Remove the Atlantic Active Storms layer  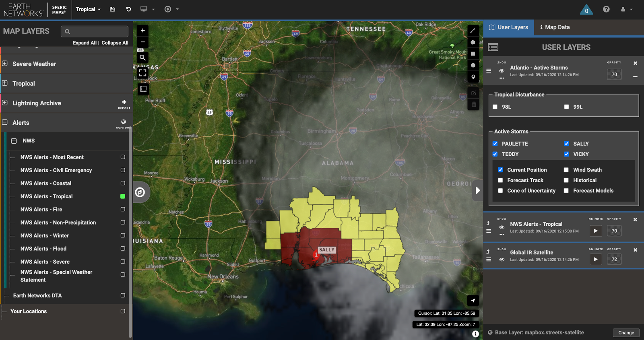[x=635, y=63]
